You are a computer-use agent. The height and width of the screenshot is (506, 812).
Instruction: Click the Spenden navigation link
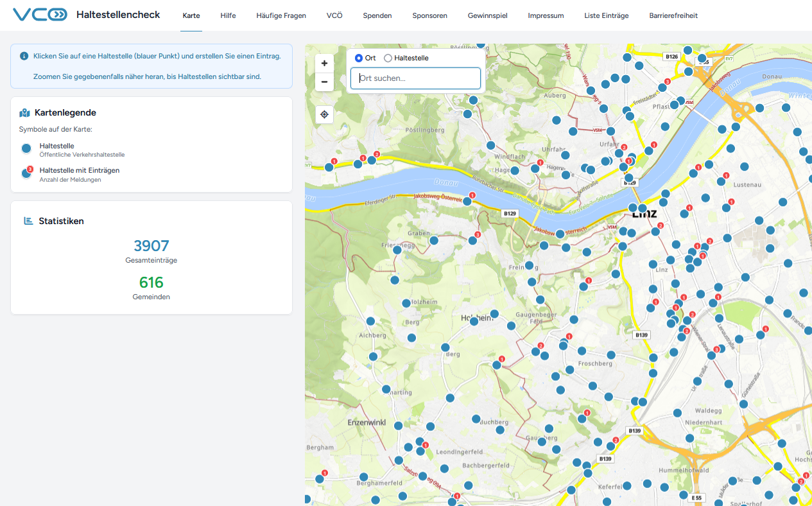pyautogui.click(x=377, y=15)
